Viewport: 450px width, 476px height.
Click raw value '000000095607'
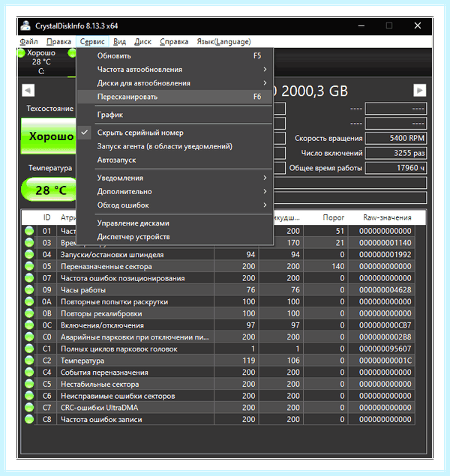tap(385, 349)
